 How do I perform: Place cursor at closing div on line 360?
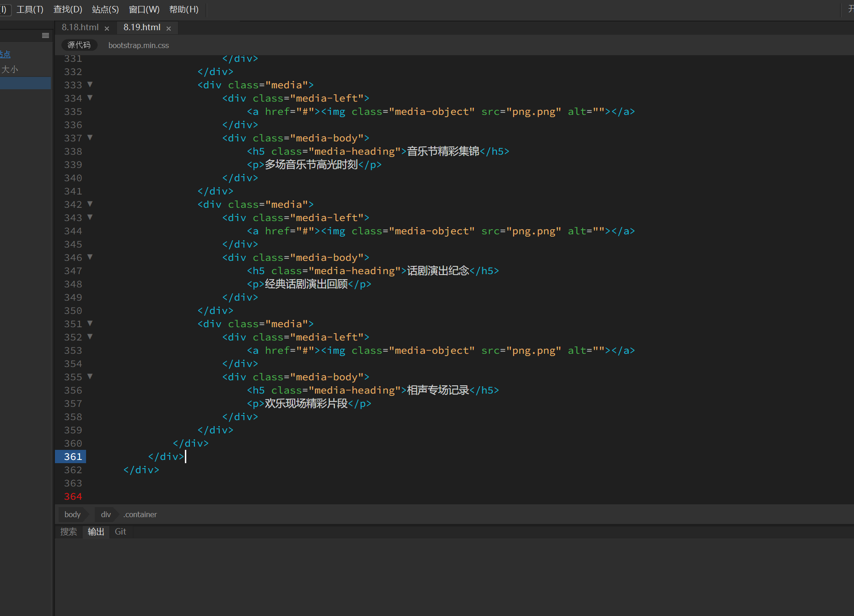pyautogui.click(x=191, y=443)
